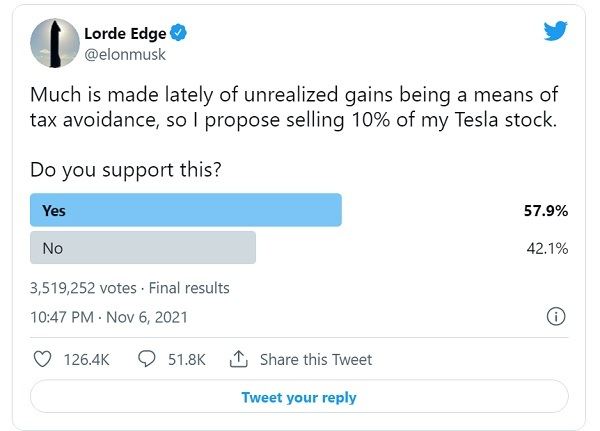This screenshot has height=431, width=600.
Task: Click the 42.1% poll percentage
Action: pos(547,248)
